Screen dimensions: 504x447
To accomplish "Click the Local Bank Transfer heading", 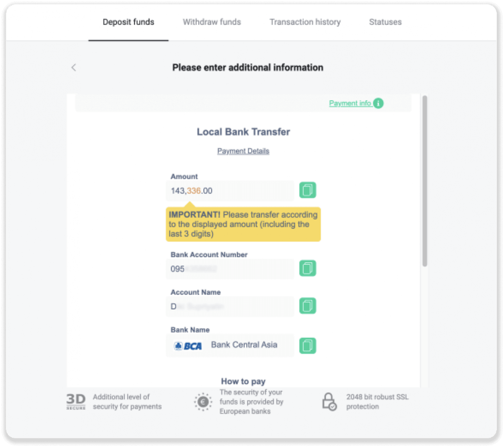I will (243, 132).
